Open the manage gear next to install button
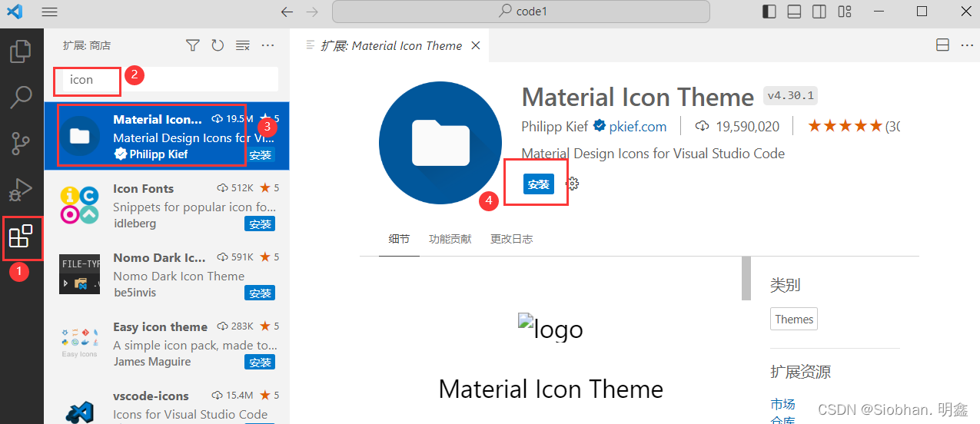This screenshot has height=424, width=980. [573, 184]
